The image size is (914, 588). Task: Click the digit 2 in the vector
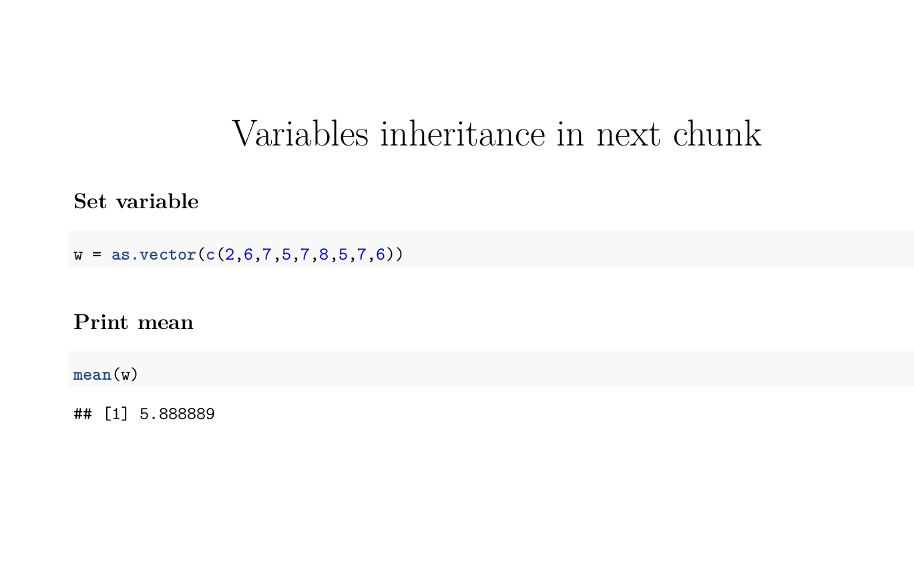point(230,255)
